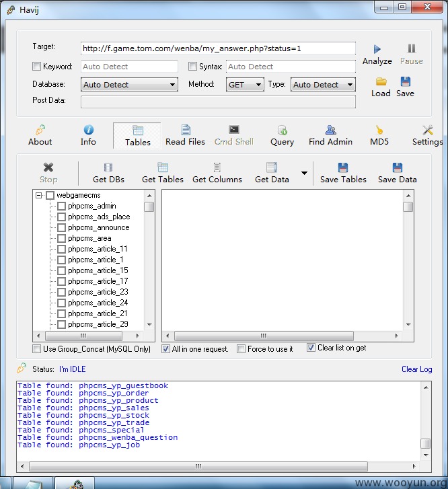The image size is (448, 489).
Task: Click in the Target URL field
Action: [x=218, y=48]
